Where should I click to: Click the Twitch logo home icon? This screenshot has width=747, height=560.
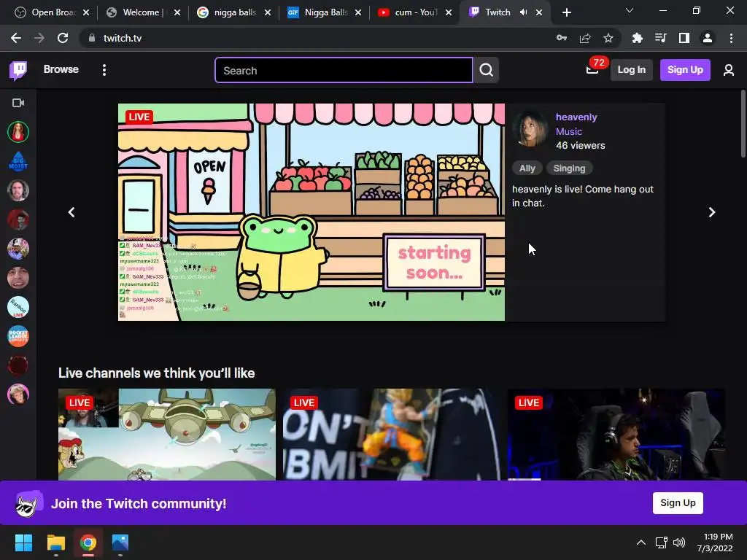point(18,71)
